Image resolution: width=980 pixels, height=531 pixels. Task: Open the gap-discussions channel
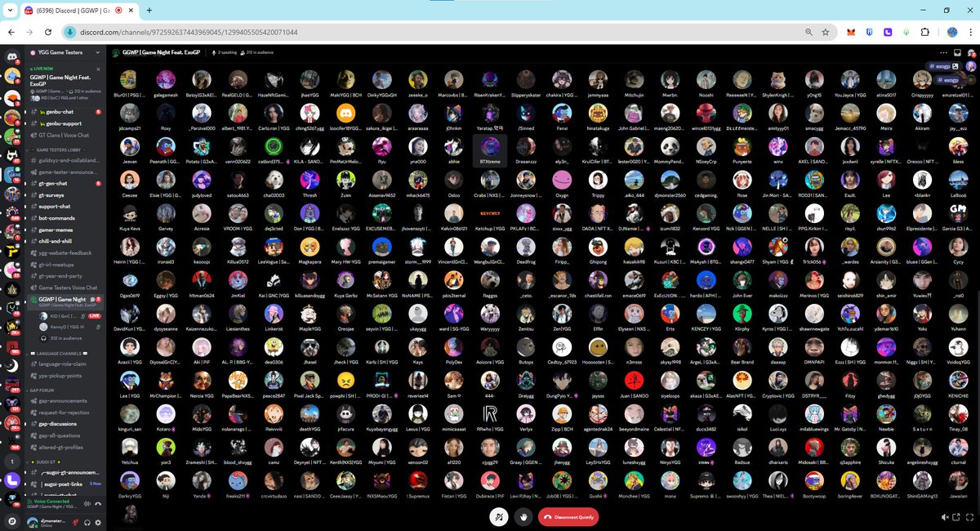point(67,424)
